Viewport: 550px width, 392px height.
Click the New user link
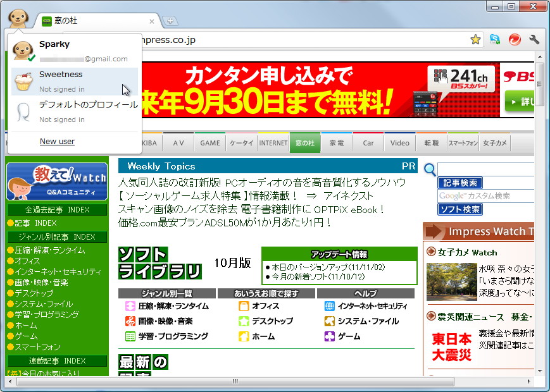coord(57,141)
